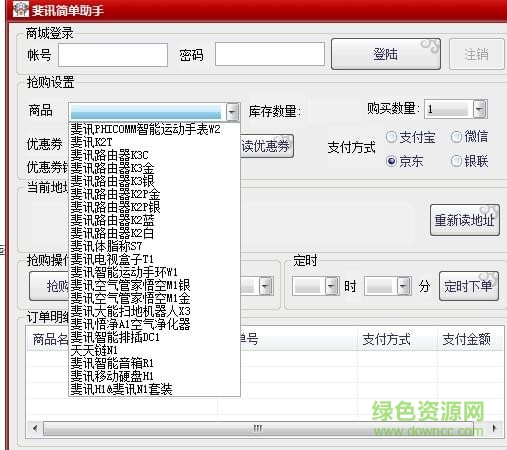Click the 定时下单 scheduled order button
Screen dimensions: 507x450
pyautogui.click(x=469, y=286)
